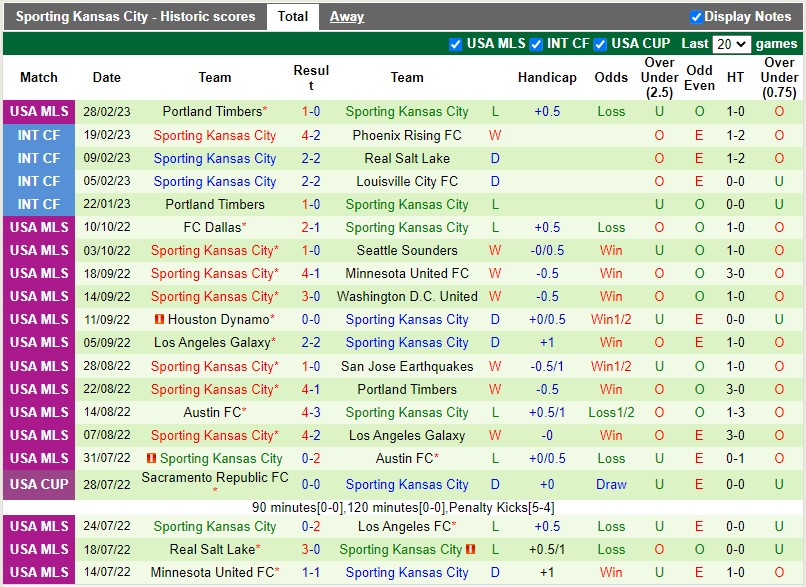The height and width of the screenshot is (587, 806).
Task: Click 1-1 score of Minnesota United match
Action: 311,572
